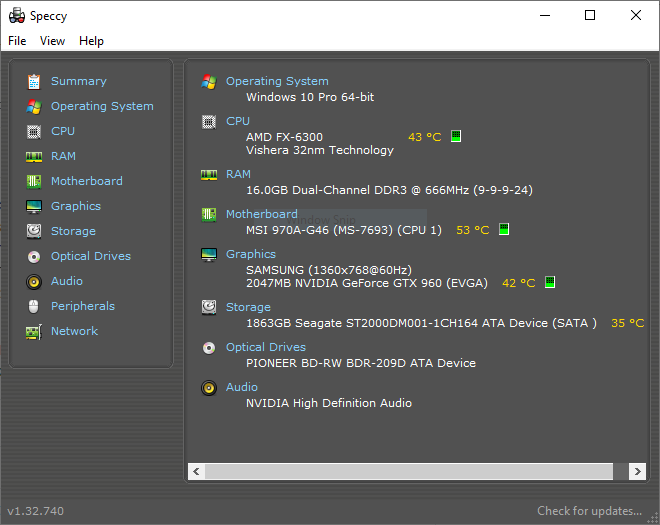The width and height of the screenshot is (660, 525).
Task: Select Optical Drives in the sidebar
Action: (x=91, y=256)
